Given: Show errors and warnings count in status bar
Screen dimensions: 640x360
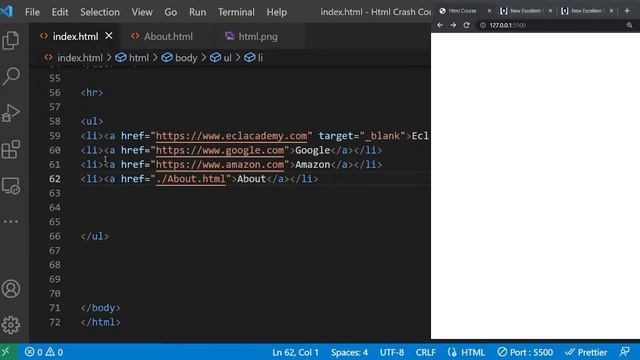Looking at the screenshot, I should pos(44,352).
